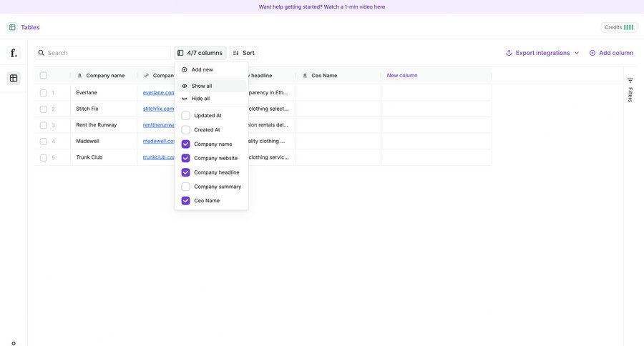Click Add column button
Image resolution: width=644 pixels, height=346 pixels.
(x=612, y=52)
